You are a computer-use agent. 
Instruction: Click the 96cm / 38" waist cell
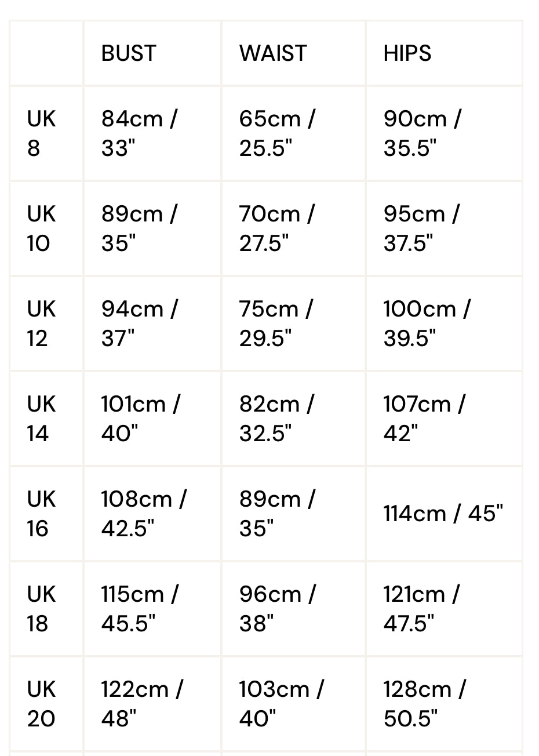pyautogui.click(x=278, y=609)
